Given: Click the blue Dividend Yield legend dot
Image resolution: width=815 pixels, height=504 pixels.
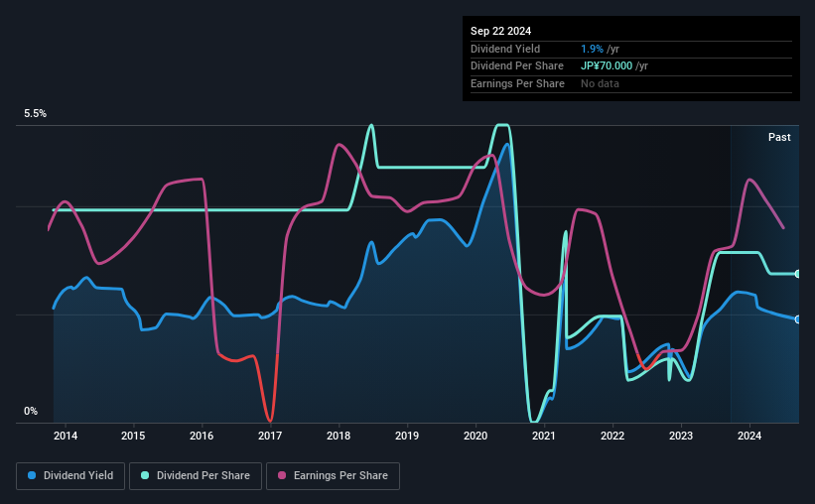Looking at the screenshot, I should [32, 475].
